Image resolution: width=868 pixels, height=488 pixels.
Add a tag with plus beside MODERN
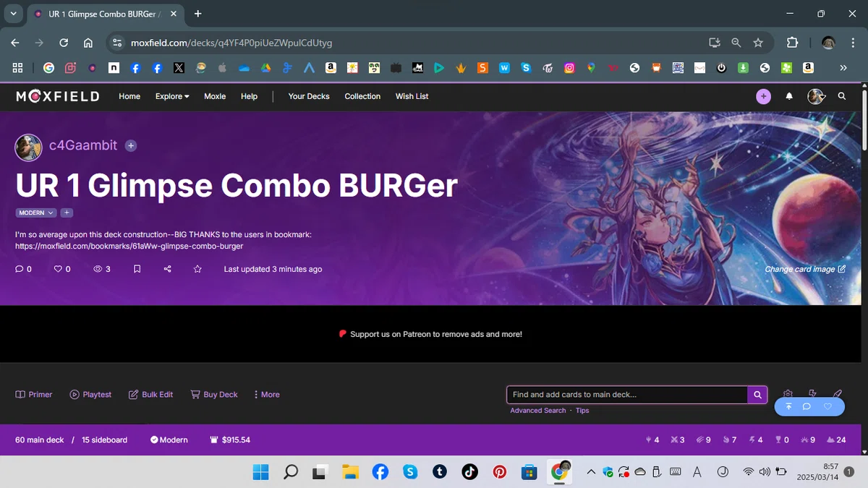(x=67, y=213)
